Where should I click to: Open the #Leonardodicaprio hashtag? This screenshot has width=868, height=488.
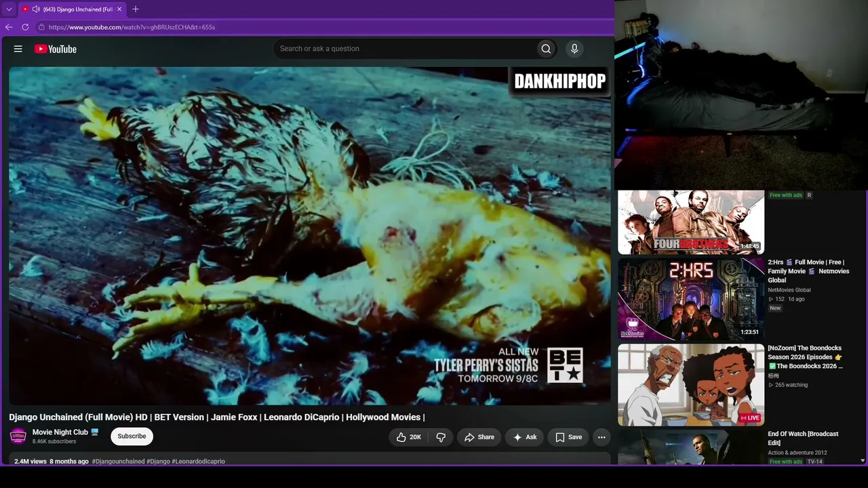click(198, 462)
